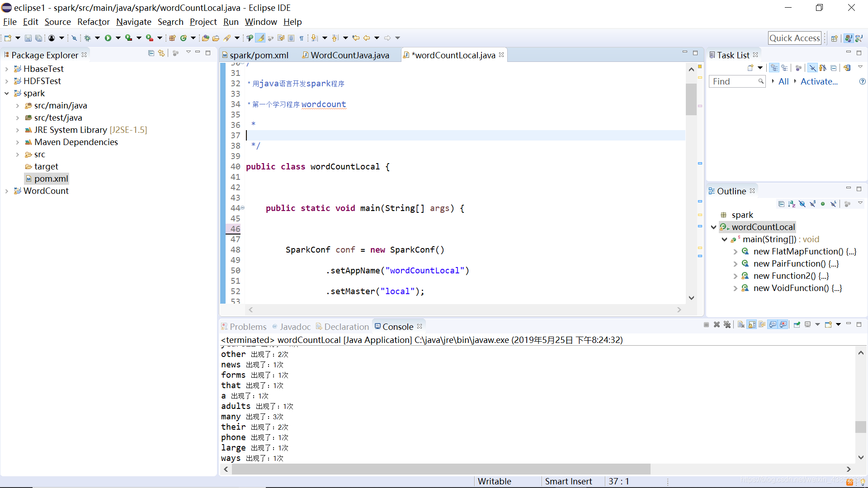The width and height of the screenshot is (868, 488).
Task: Toggle Pin Console button
Action: click(x=797, y=324)
